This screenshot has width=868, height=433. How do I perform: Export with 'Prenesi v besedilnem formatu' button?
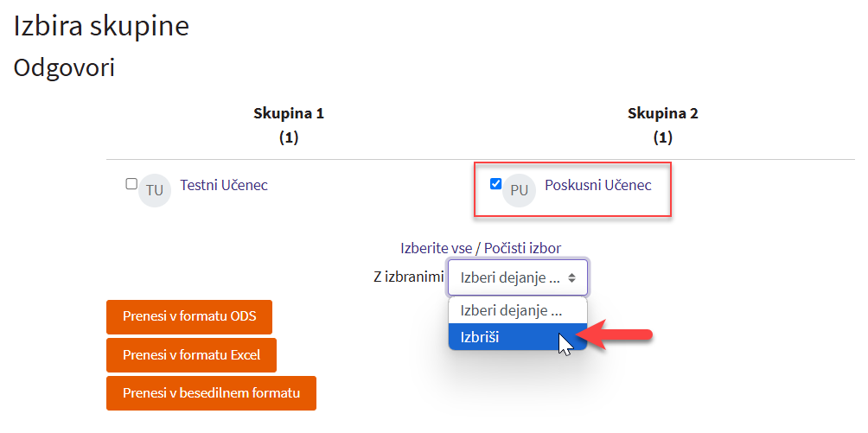212,393
